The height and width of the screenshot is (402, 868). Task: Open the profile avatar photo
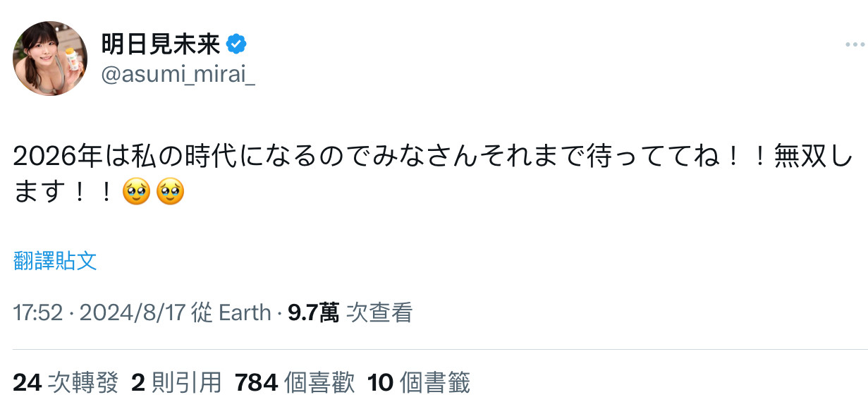51,59
